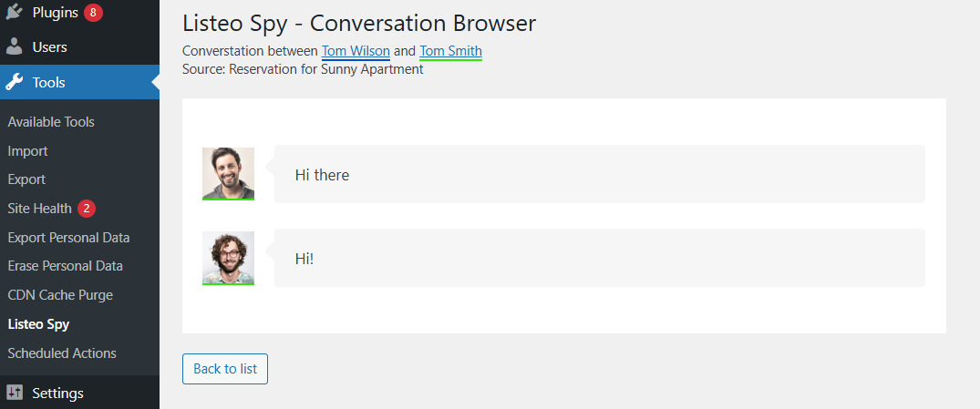Click the Plugins update count badge
Image resolution: width=980 pixels, height=409 pixels.
coord(93,13)
